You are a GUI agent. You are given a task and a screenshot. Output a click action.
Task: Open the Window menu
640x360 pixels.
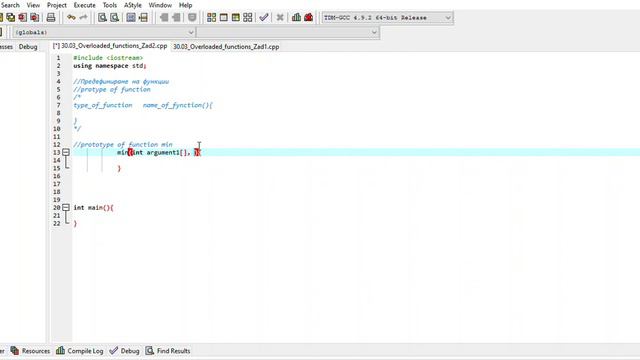coord(160,5)
